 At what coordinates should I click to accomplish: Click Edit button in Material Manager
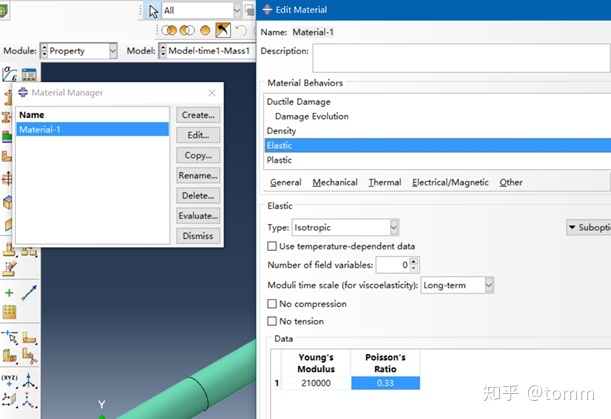click(x=198, y=135)
